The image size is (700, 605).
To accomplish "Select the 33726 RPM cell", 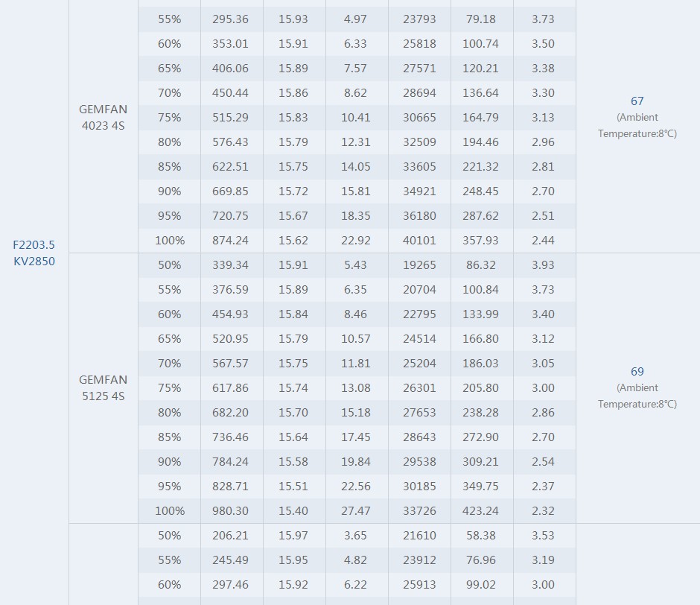I will pyautogui.click(x=419, y=511).
